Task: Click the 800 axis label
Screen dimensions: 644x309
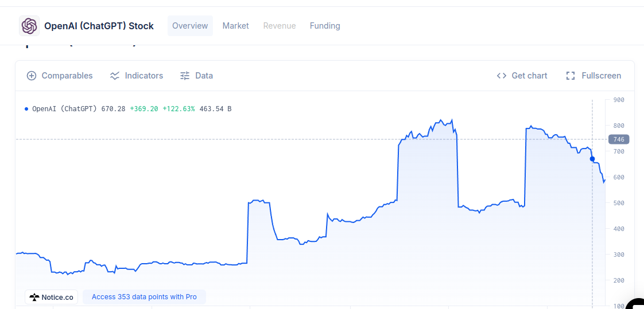Action: tap(619, 126)
